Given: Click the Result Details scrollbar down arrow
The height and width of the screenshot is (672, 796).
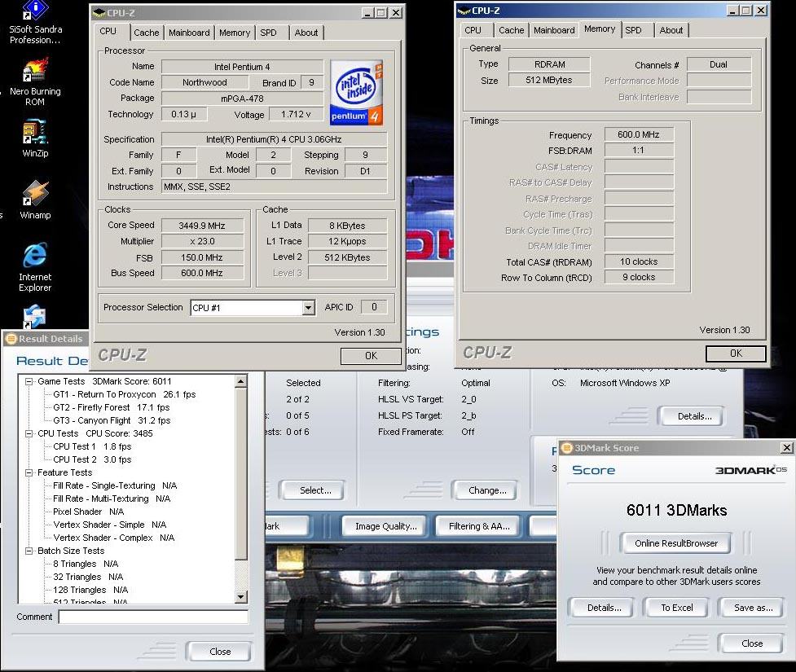Looking at the screenshot, I should (240, 597).
